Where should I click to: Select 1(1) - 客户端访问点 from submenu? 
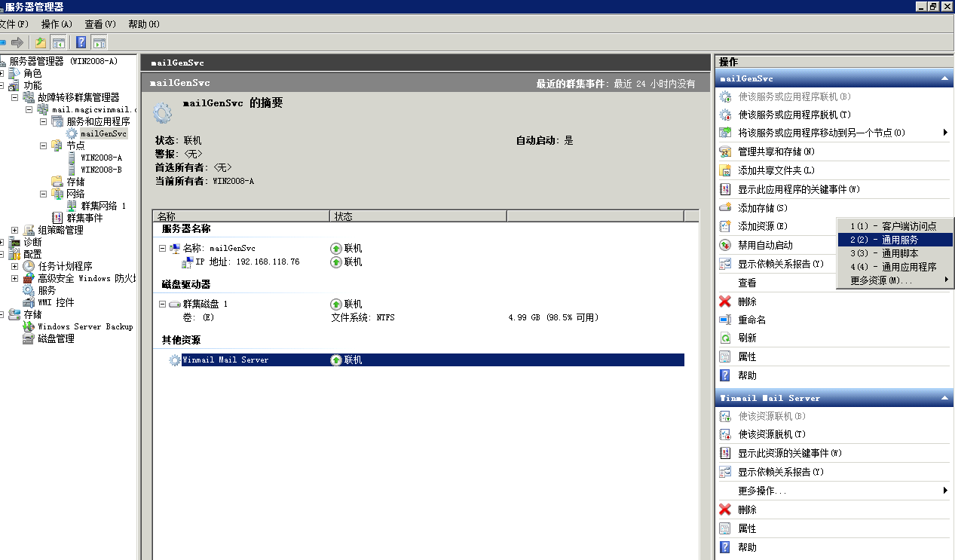click(895, 226)
